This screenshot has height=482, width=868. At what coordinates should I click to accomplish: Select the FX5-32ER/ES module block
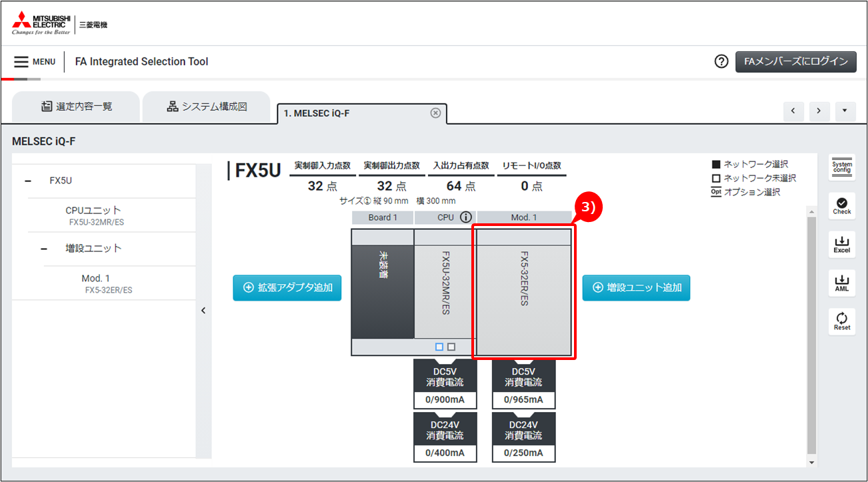click(524, 293)
